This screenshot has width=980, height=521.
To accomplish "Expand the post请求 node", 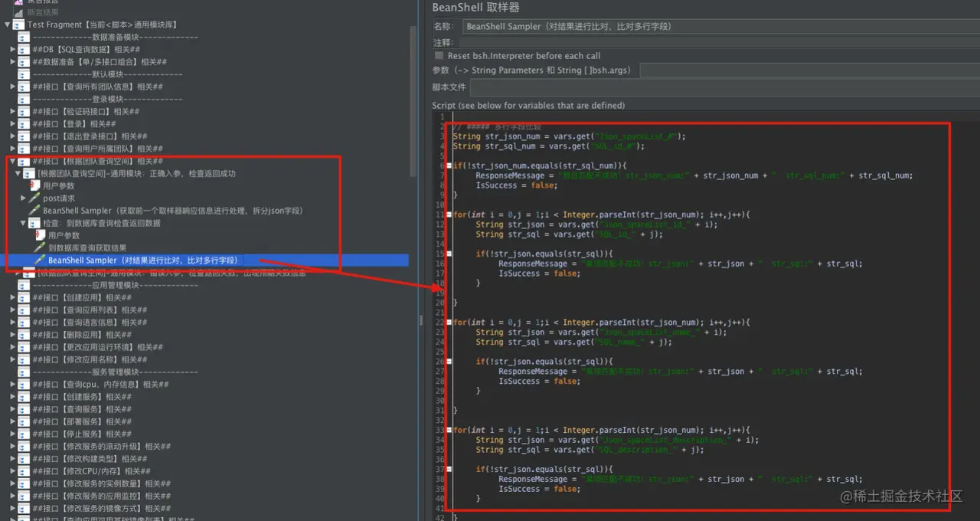I will [x=24, y=198].
